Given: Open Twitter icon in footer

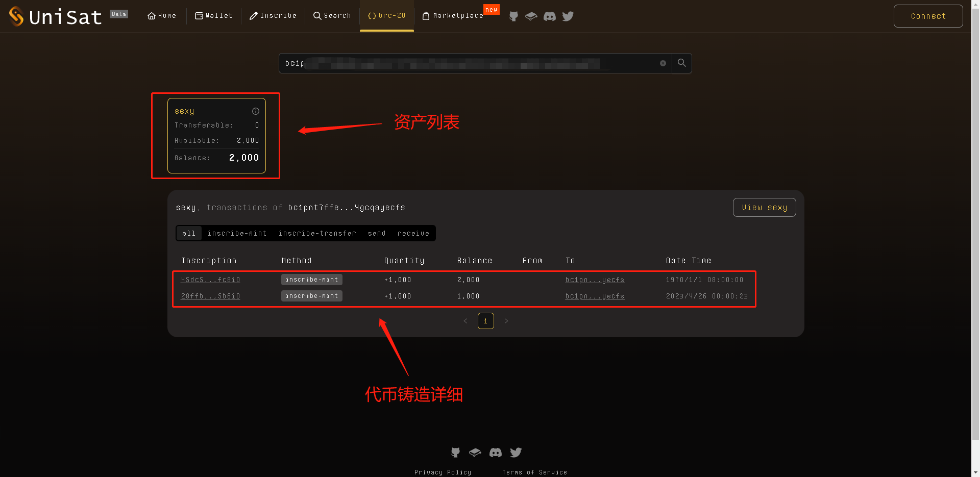Looking at the screenshot, I should coord(516,453).
